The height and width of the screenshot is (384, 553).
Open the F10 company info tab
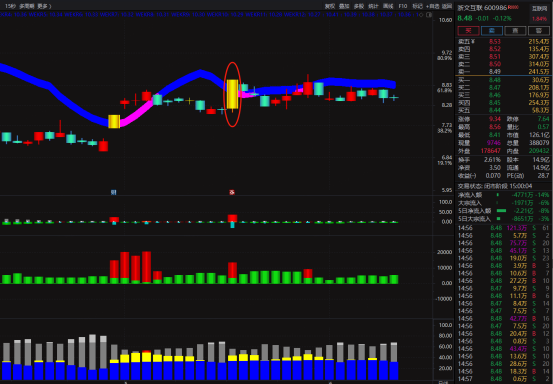pyautogui.click(x=403, y=6)
